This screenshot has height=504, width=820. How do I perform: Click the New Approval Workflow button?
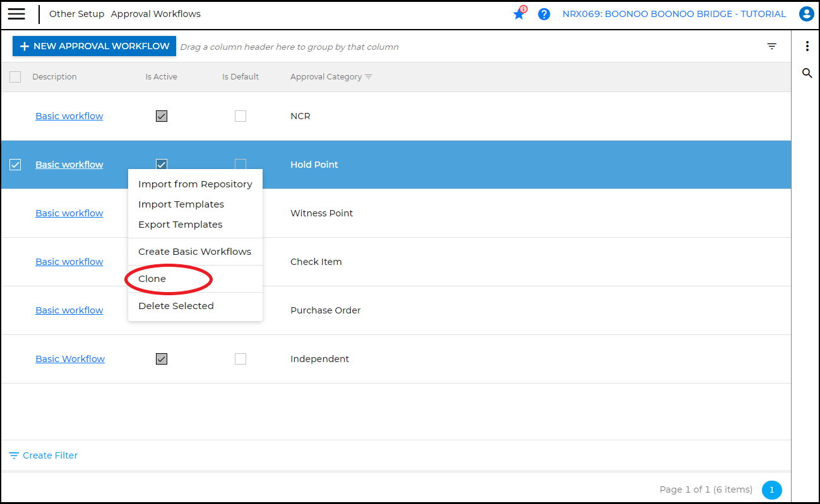[94, 46]
